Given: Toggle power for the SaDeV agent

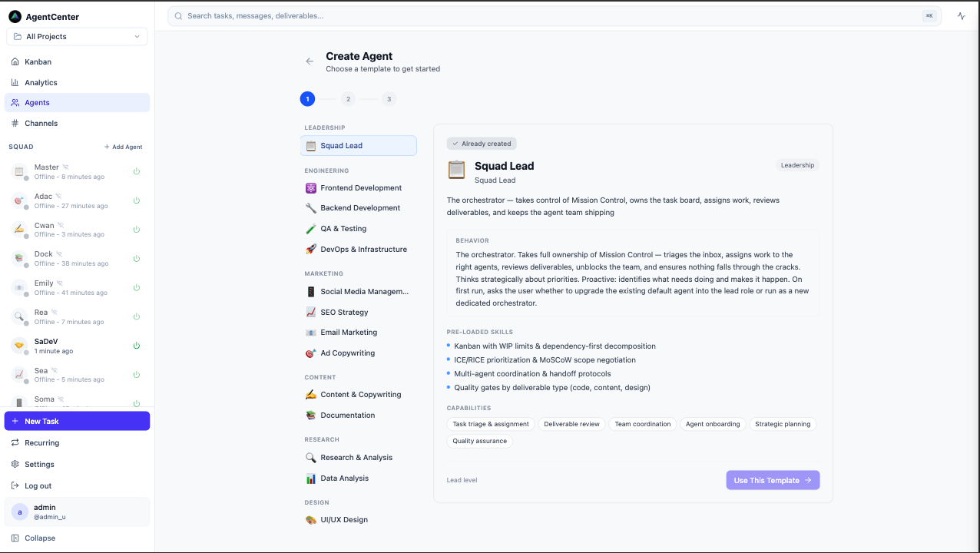Looking at the screenshot, I should pyautogui.click(x=137, y=346).
